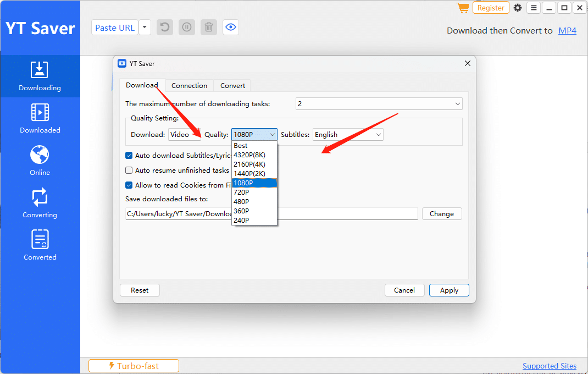The height and width of the screenshot is (374, 588).
Task: Select 4320P(8K) quality option
Action: point(254,155)
